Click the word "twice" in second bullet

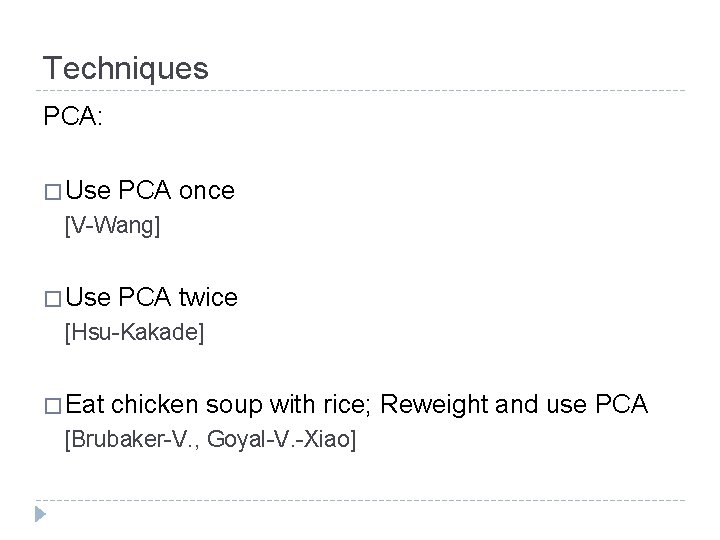tap(207, 297)
